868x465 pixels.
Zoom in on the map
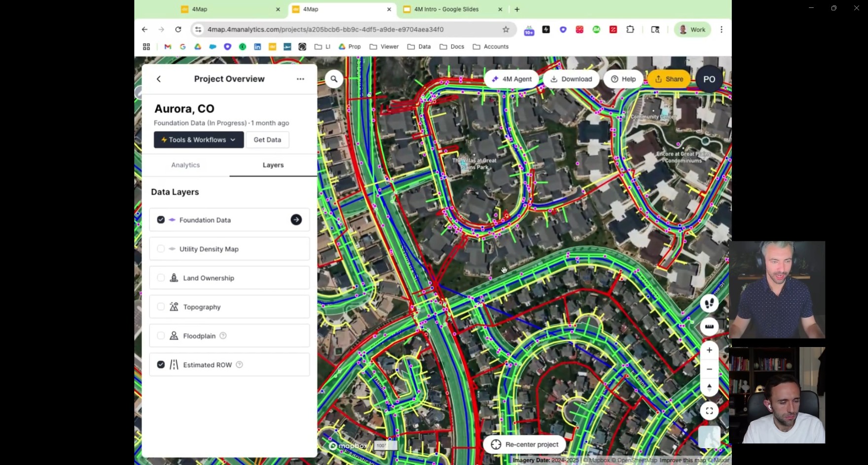[x=709, y=350]
